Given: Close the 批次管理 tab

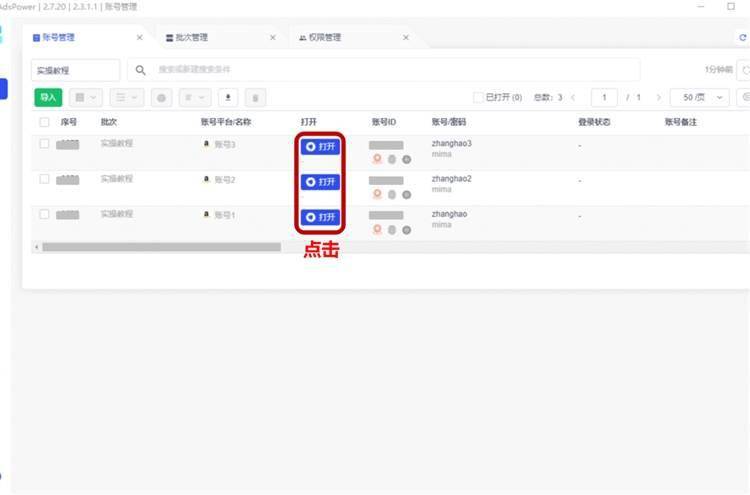Looking at the screenshot, I should click(273, 38).
